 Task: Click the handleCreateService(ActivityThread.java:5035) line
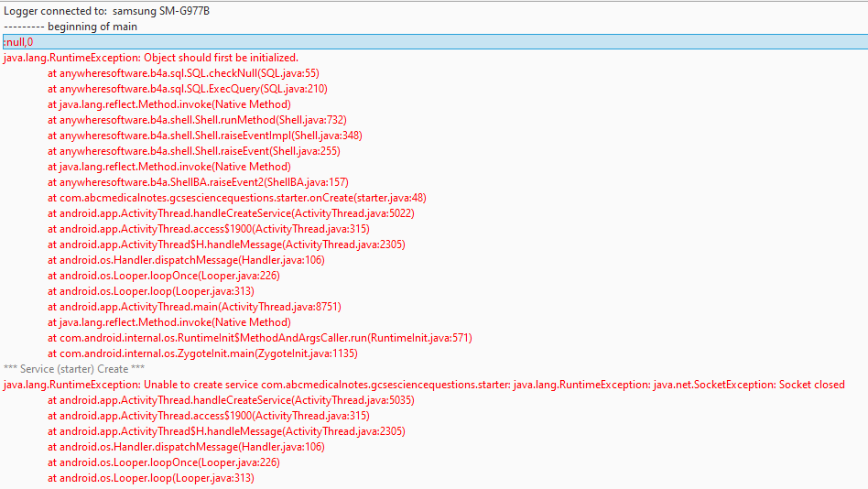231,400
